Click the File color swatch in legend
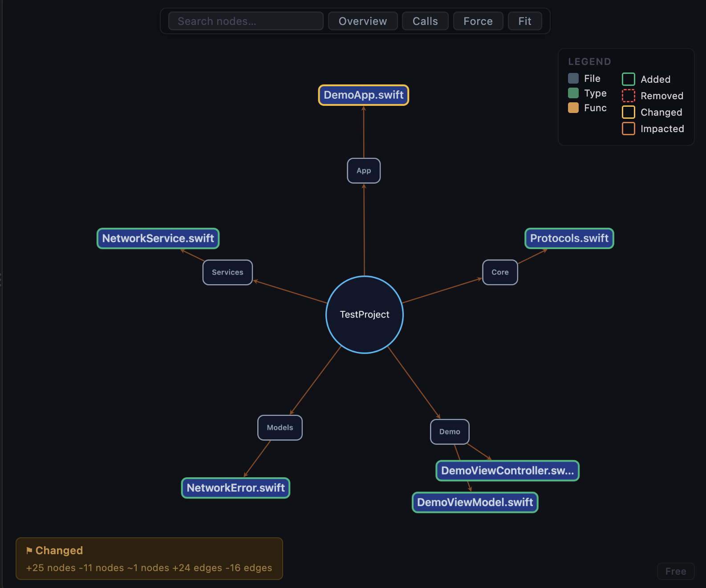 pyautogui.click(x=573, y=78)
